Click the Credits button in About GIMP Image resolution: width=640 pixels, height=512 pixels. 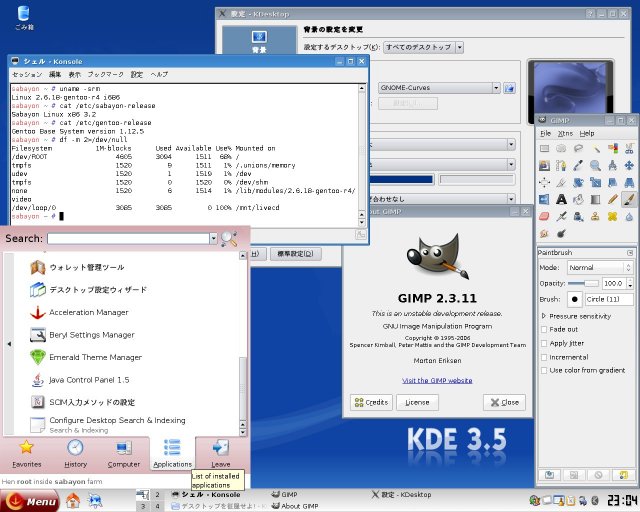371,403
